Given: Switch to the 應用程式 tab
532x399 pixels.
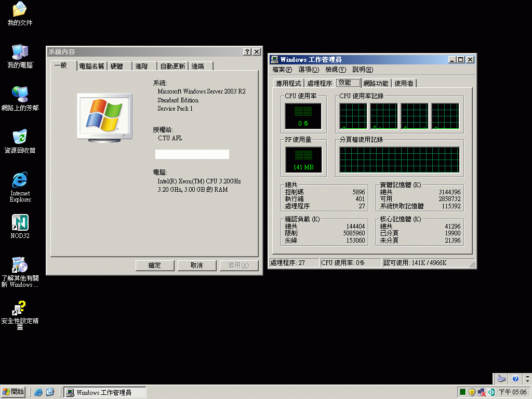Looking at the screenshot, I should click(x=288, y=84).
